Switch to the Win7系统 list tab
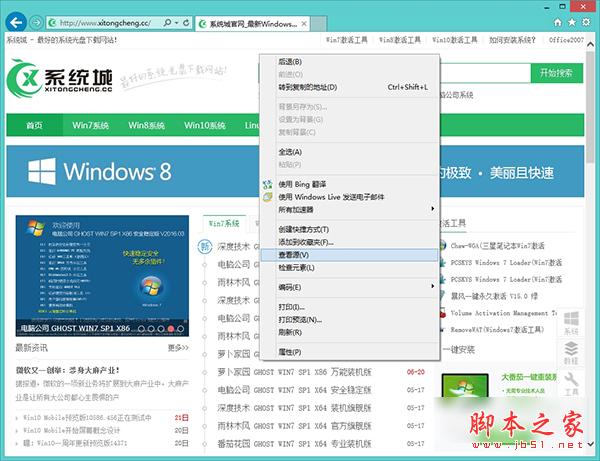 (x=224, y=223)
